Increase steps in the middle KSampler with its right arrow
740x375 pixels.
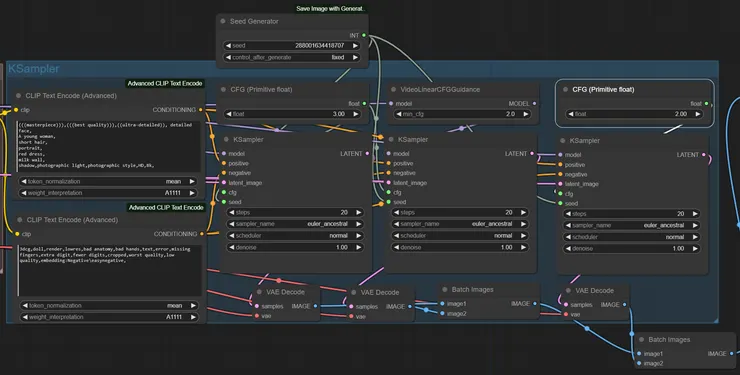tap(523, 213)
